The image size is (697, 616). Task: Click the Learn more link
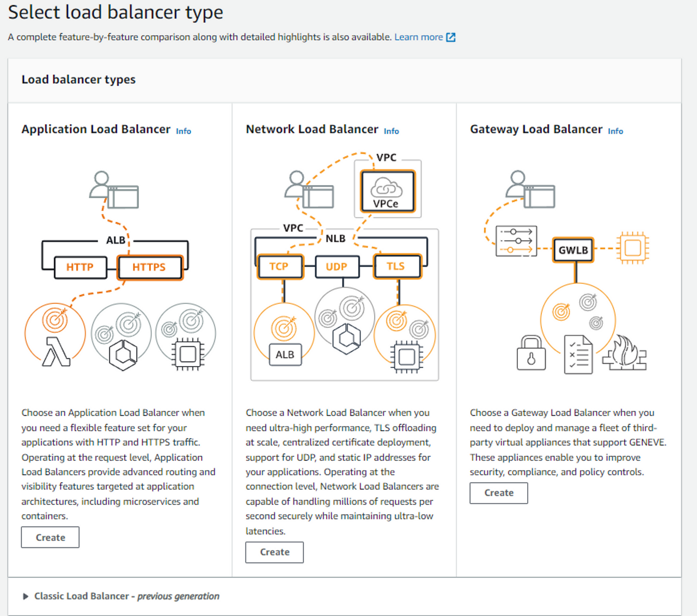tap(418, 37)
